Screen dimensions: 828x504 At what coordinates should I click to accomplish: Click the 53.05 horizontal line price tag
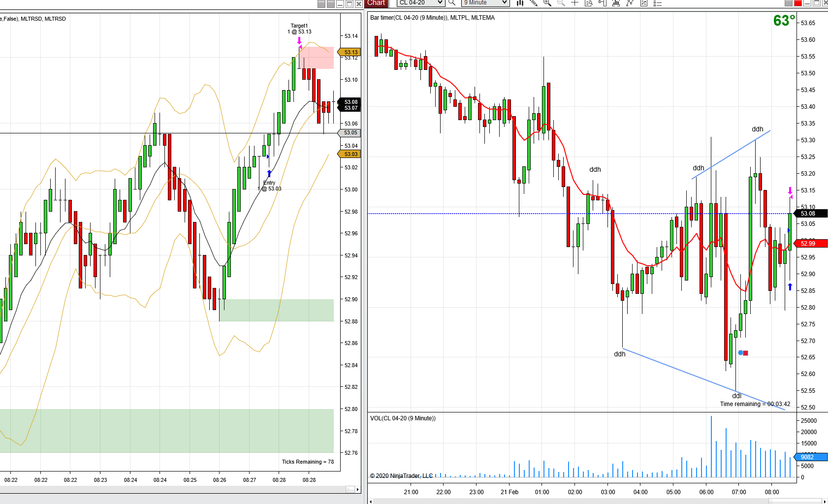pos(350,133)
